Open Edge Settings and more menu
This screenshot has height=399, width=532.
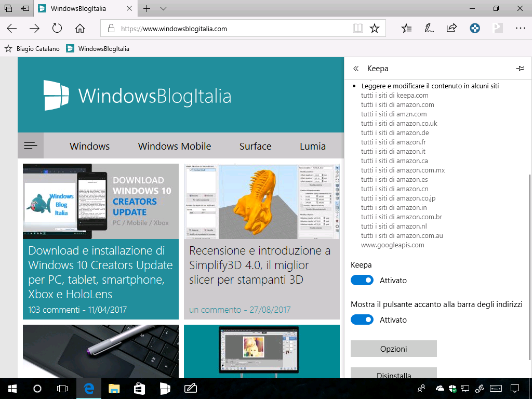pyautogui.click(x=521, y=29)
